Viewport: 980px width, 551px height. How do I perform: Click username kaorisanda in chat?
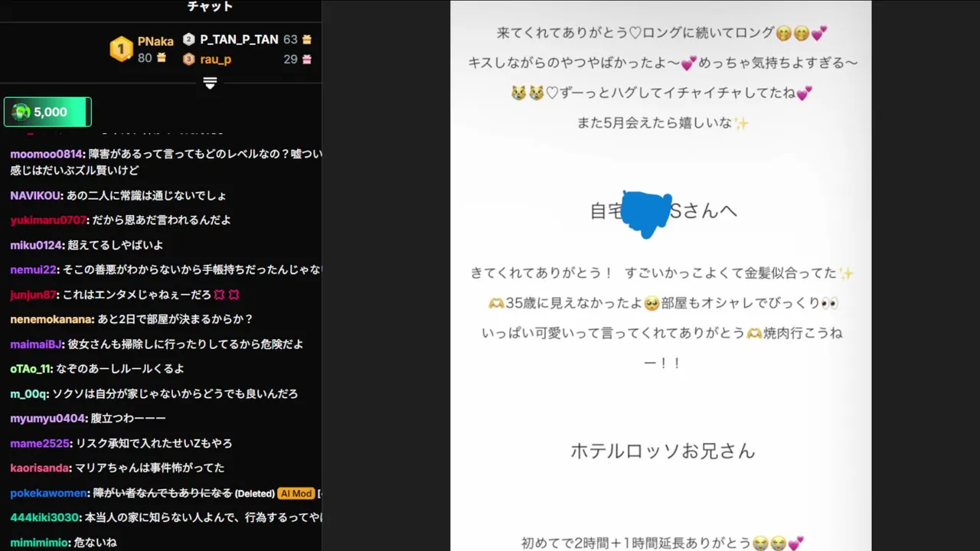click(x=41, y=468)
